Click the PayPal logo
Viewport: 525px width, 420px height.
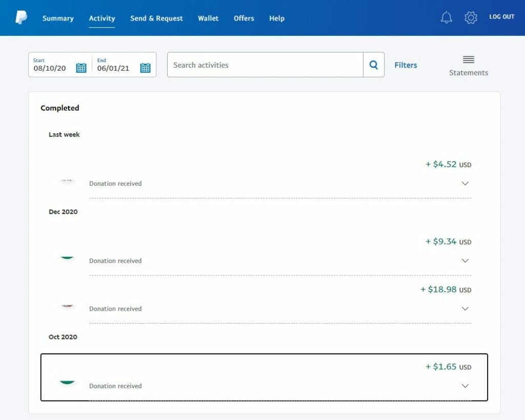coord(20,17)
